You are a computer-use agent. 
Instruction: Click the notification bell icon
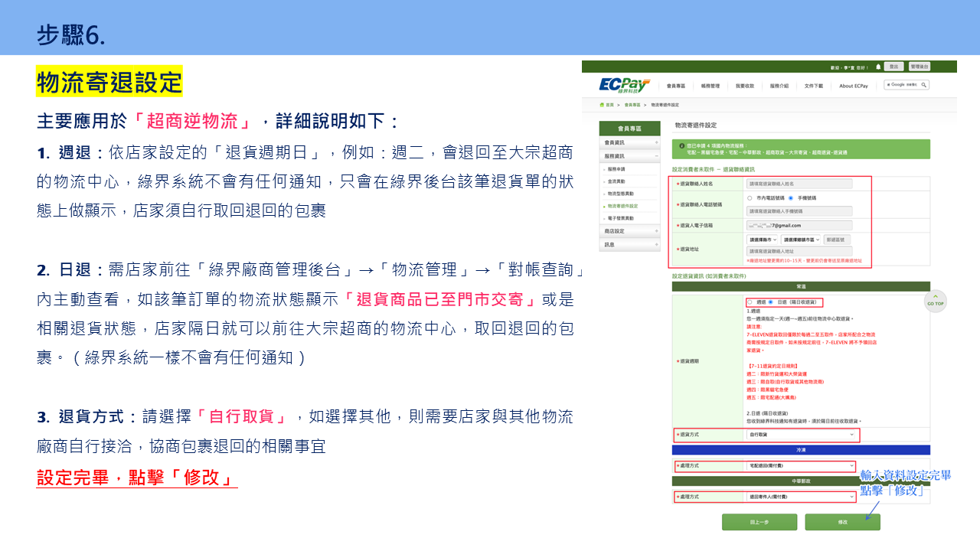[x=877, y=67]
